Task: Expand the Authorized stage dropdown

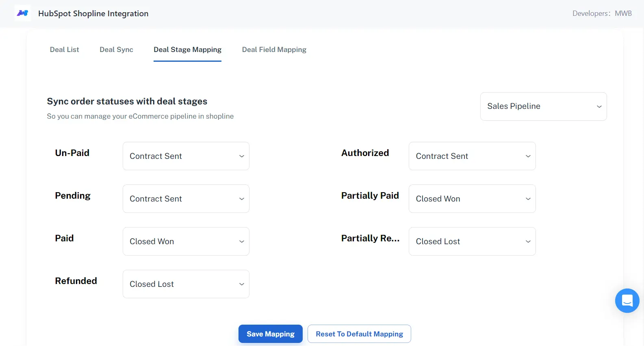Action: (472, 156)
